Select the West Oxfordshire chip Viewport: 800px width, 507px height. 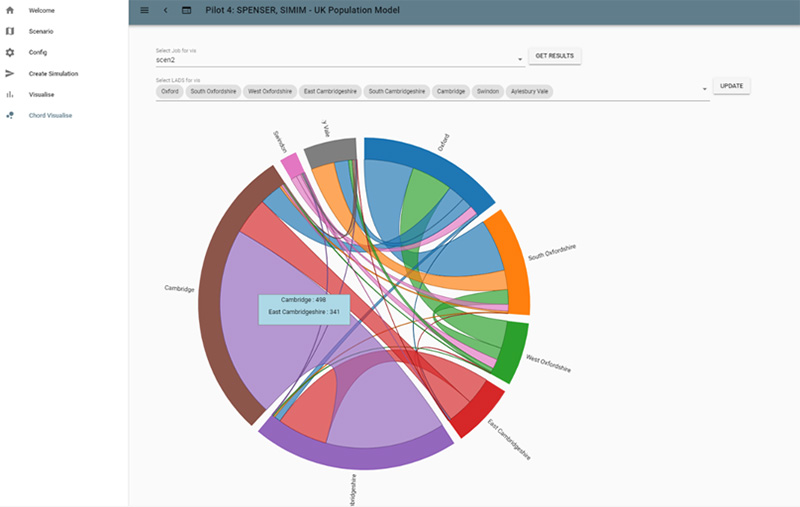(270, 91)
